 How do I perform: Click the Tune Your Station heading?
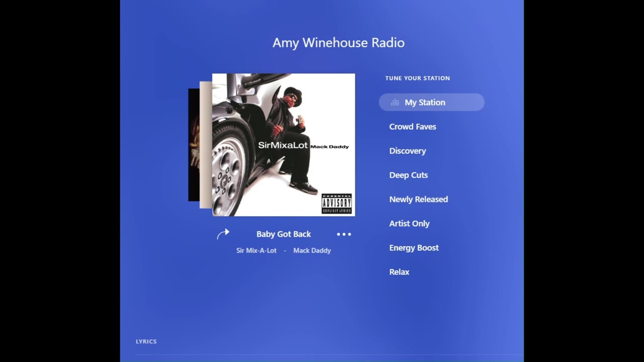point(418,78)
